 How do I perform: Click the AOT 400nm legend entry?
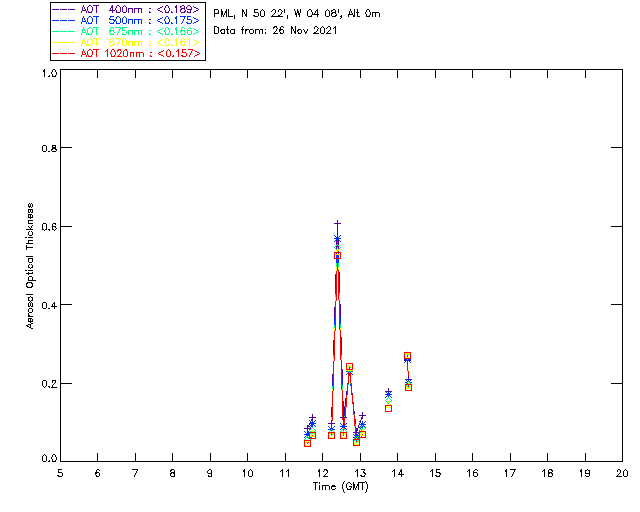coord(127,9)
